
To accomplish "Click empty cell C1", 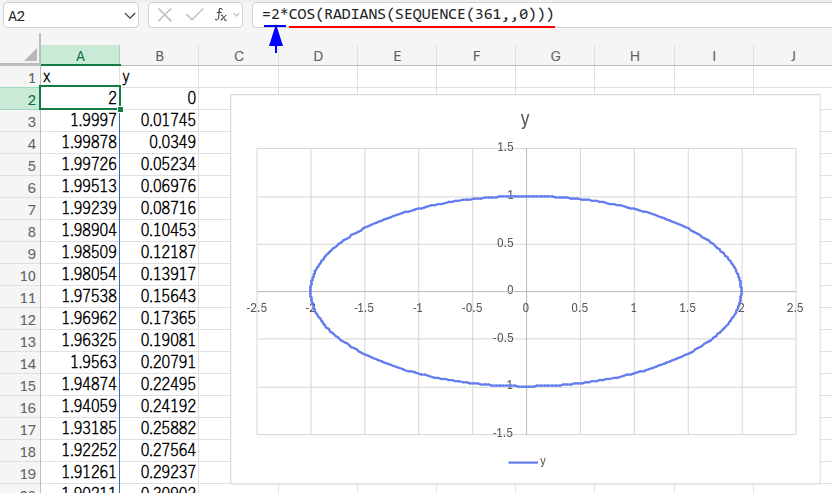I will (x=239, y=77).
